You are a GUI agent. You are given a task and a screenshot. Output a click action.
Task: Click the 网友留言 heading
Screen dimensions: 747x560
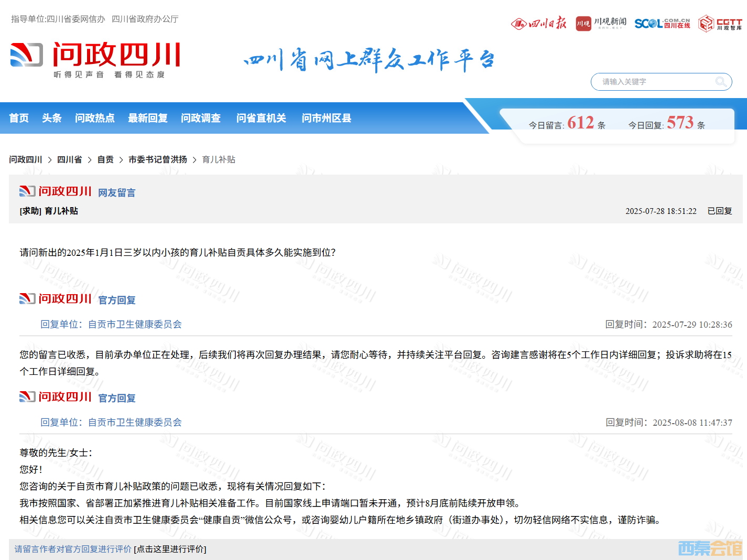(117, 193)
